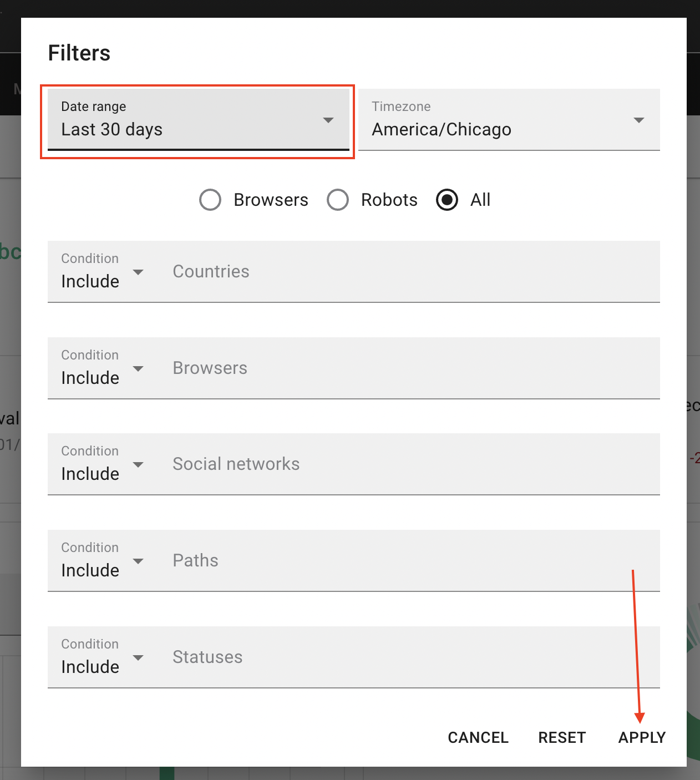Focus the Social networks filter field

click(410, 464)
